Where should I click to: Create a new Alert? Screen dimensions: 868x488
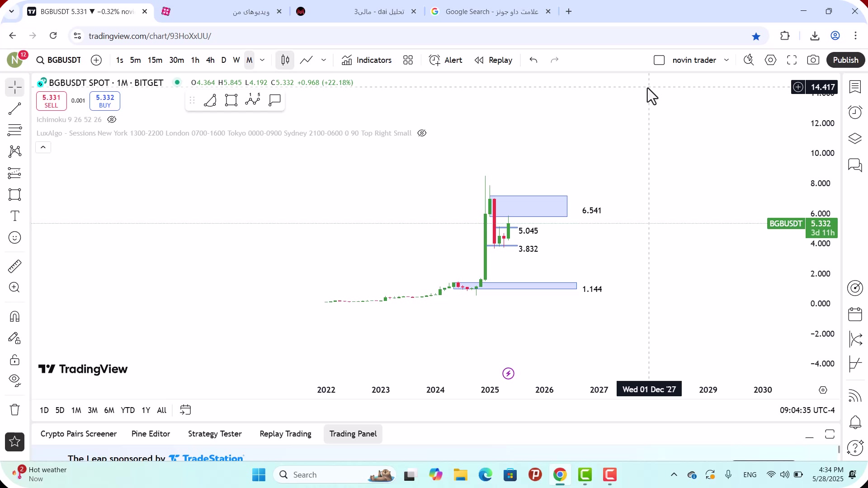click(x=446, y=60)
